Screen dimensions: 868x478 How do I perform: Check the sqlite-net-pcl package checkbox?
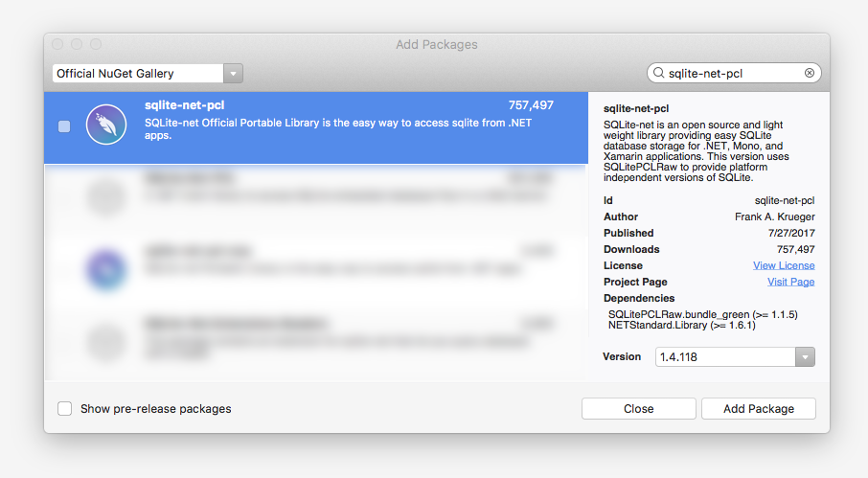pyautogui.click(x=64, y=126)
